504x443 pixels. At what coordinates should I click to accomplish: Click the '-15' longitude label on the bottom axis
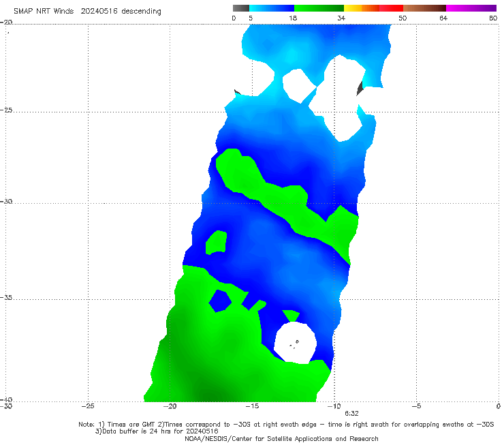252,406
